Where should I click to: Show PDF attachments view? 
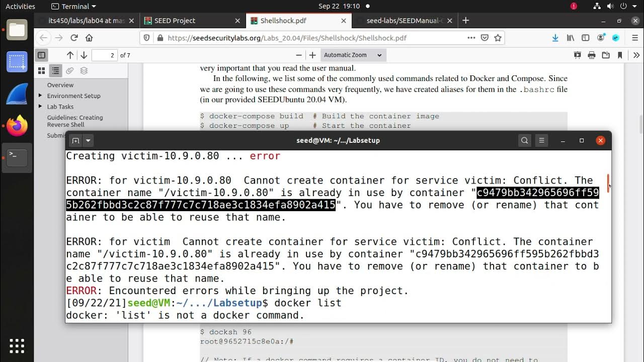click(70, 71)
